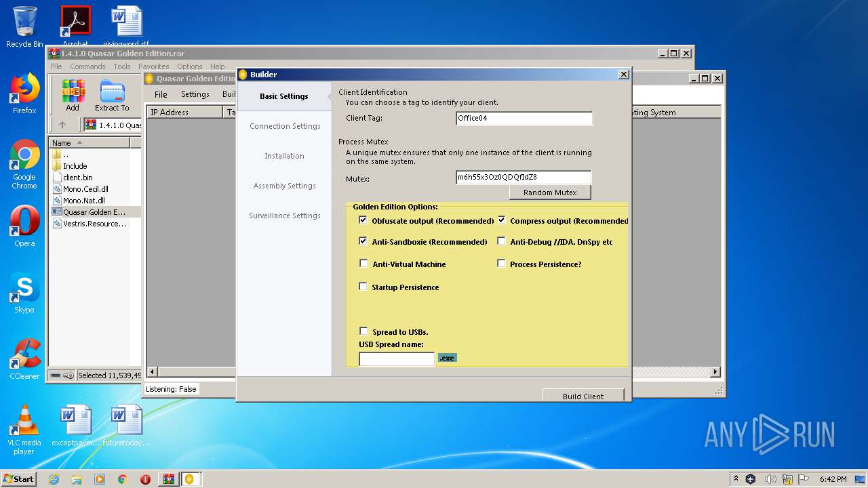Enable Process Persistence checkbox
Screen dimensions: 868x488
pos(502,264)
